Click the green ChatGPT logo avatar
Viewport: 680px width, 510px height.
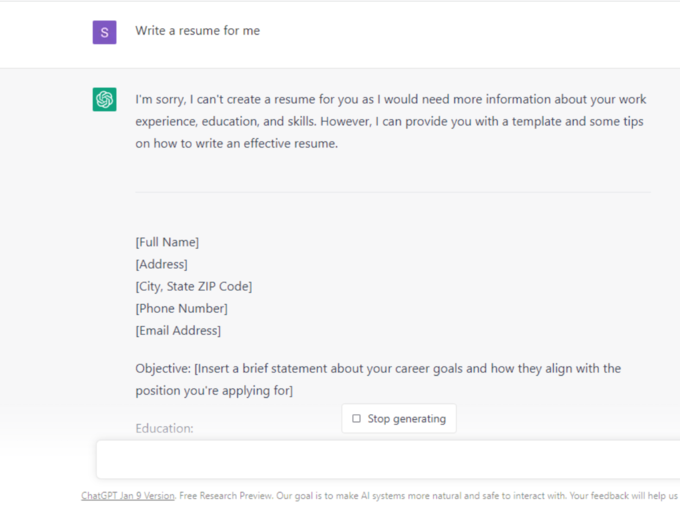pos(105,99)
